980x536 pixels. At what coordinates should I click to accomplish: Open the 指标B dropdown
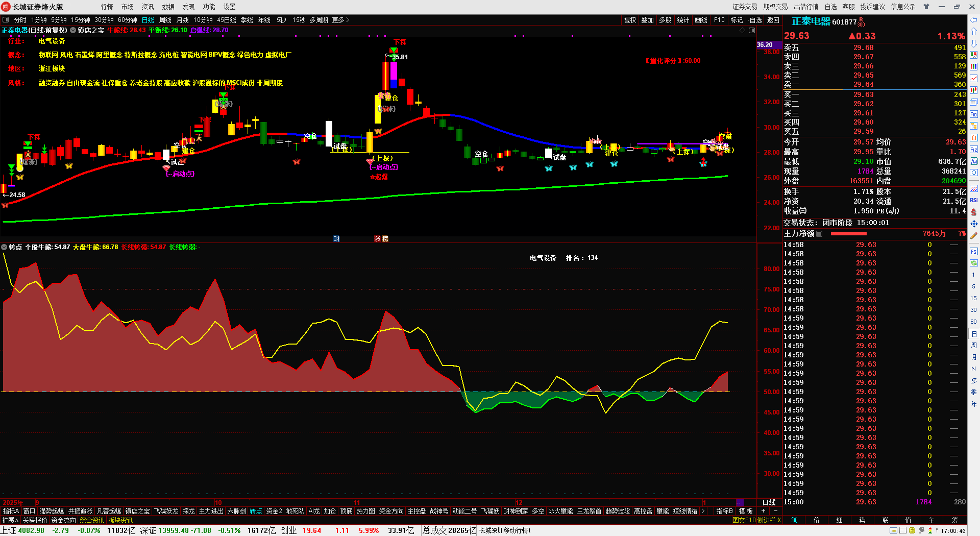725,511
